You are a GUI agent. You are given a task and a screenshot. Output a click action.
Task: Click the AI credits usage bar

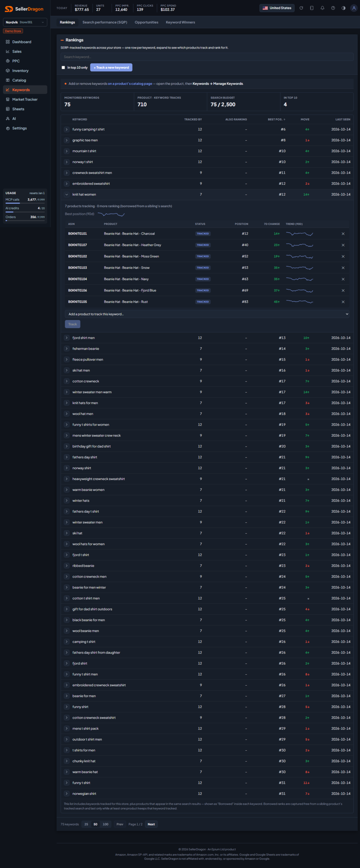[25, 212]
